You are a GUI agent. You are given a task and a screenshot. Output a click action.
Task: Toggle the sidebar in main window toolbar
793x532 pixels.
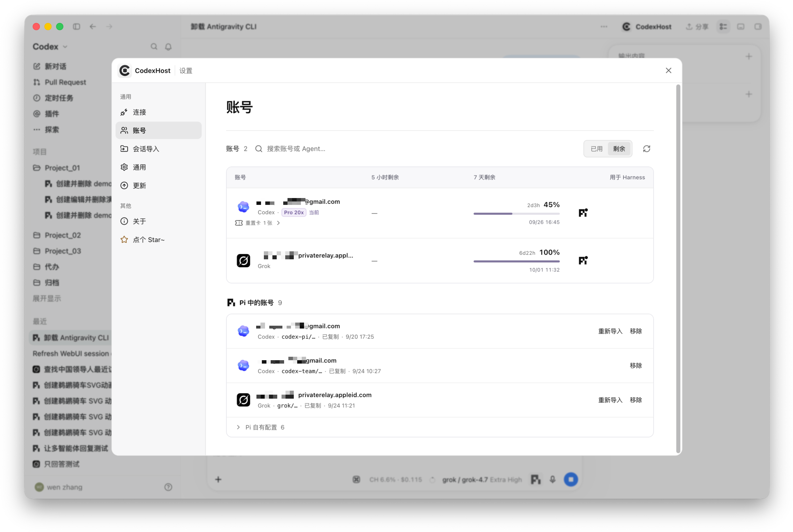76,27
